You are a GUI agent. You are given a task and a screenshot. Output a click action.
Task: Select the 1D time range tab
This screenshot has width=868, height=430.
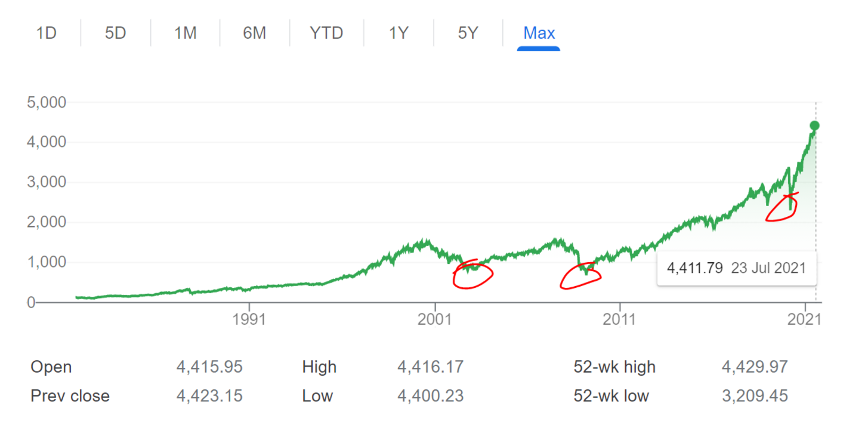click(x=46, y=33)
